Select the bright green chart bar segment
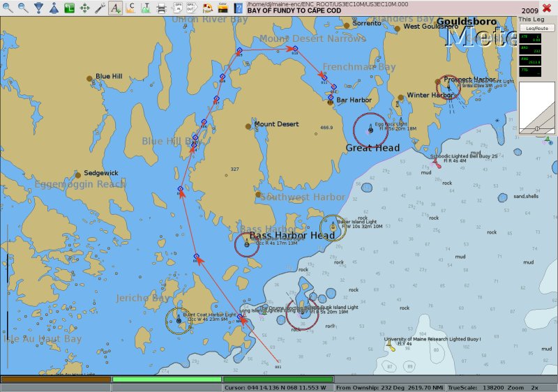558x392 pixels. tap(166, 379)
